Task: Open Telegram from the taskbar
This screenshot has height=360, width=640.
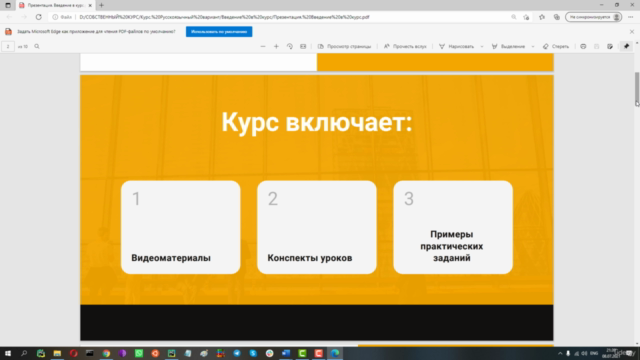Action: (237, 353)
